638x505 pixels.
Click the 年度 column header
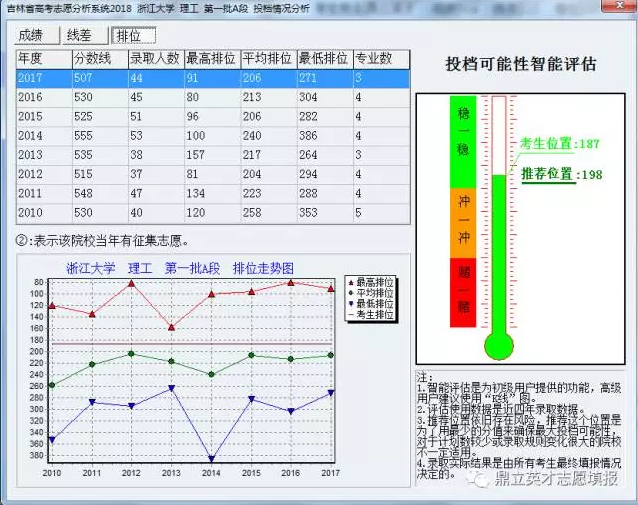pos(44,59)
